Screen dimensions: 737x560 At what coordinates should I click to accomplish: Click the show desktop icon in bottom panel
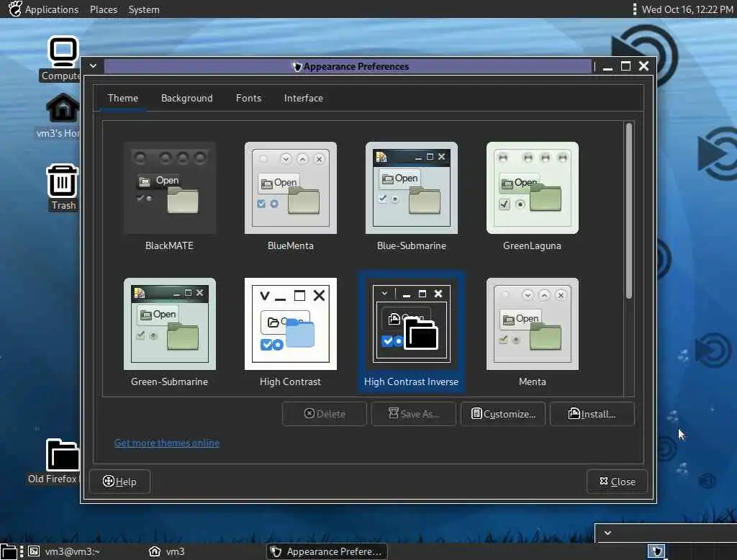9,551
